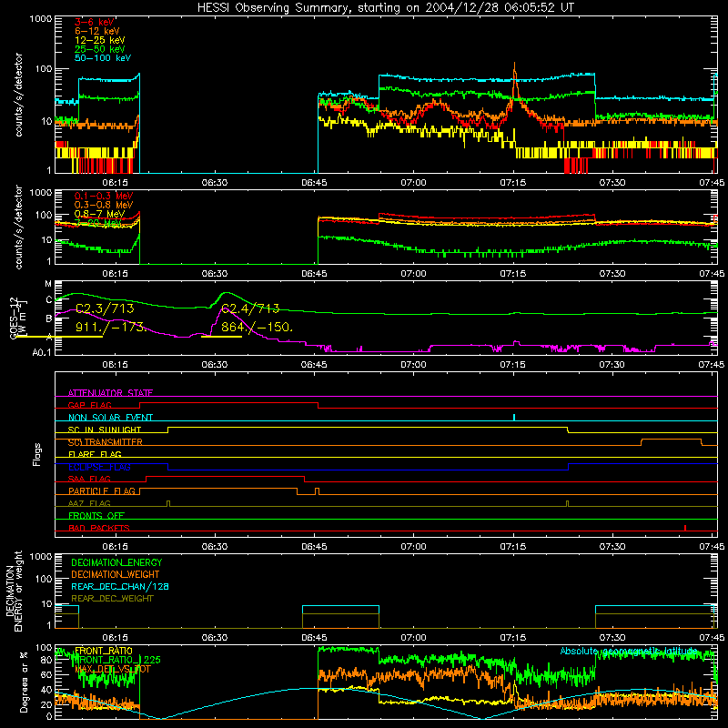Screen dimensions: 728x728
Task: Select the GAP_FLAG label
Action: [x=89, y=405]
